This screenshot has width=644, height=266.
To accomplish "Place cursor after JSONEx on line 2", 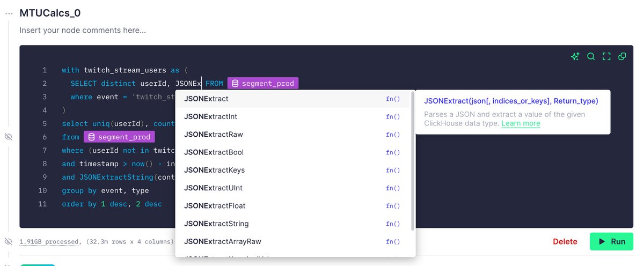I will (x=201, y=83).
